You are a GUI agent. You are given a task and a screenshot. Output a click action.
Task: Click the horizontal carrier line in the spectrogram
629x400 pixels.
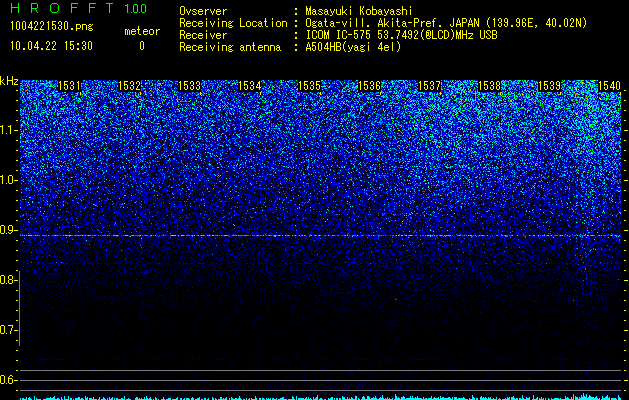point(320,236)
